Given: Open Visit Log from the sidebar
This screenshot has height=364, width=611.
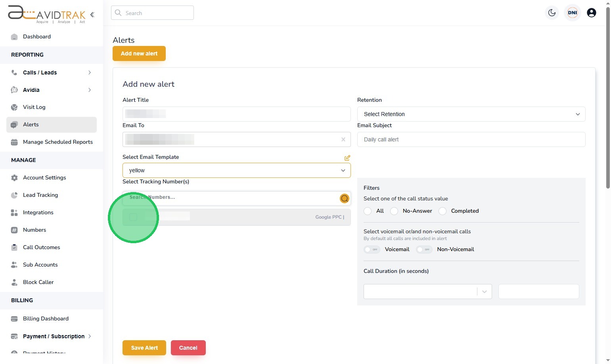Looking at the screenshot, I should pos(34,107).
